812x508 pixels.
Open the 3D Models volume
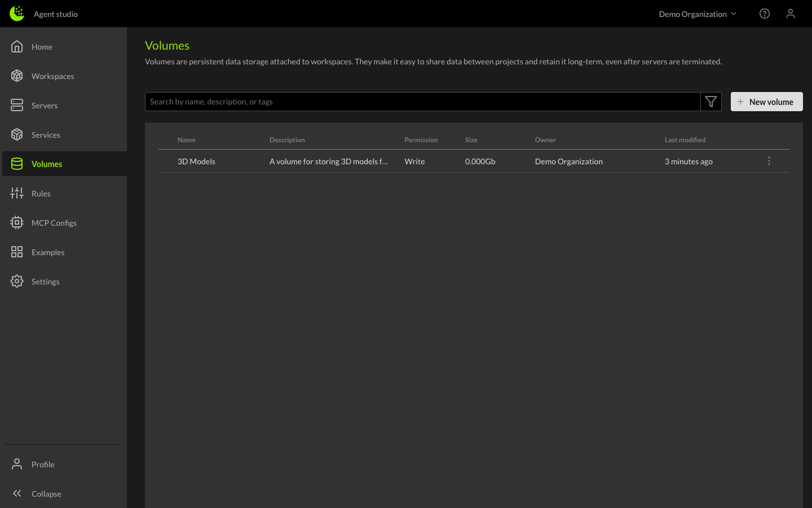(196, 161)
